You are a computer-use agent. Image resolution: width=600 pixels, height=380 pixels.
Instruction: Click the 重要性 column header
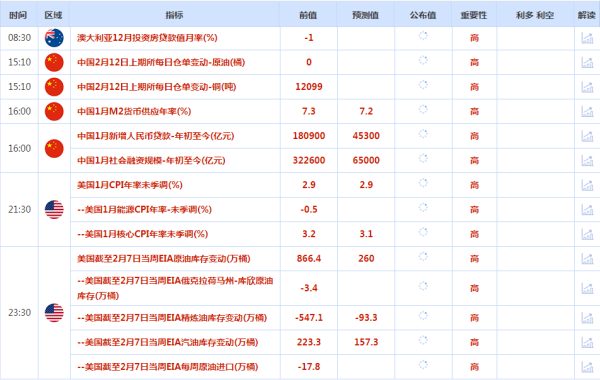click(x=474, y=15)
